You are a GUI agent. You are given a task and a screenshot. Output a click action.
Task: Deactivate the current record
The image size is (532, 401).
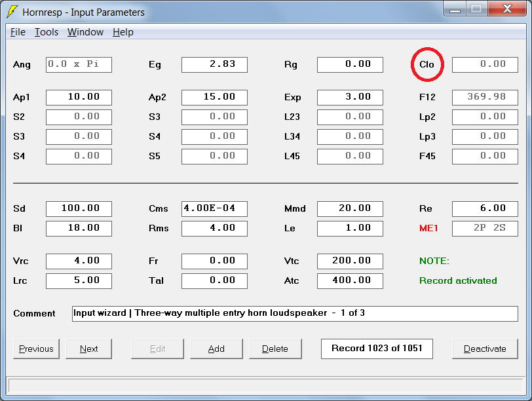pyautogui.click(x=485, y=349)
